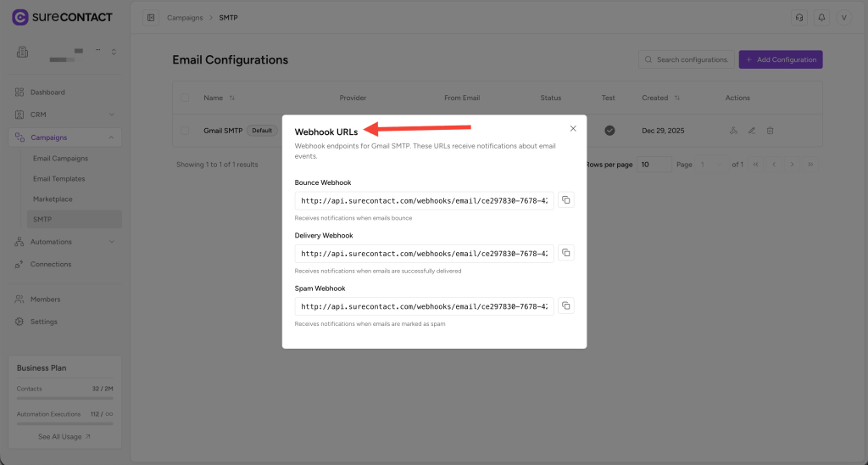Click the Bounce Webhook URL field
Screen dimensions: 868x465
[424, 200]
